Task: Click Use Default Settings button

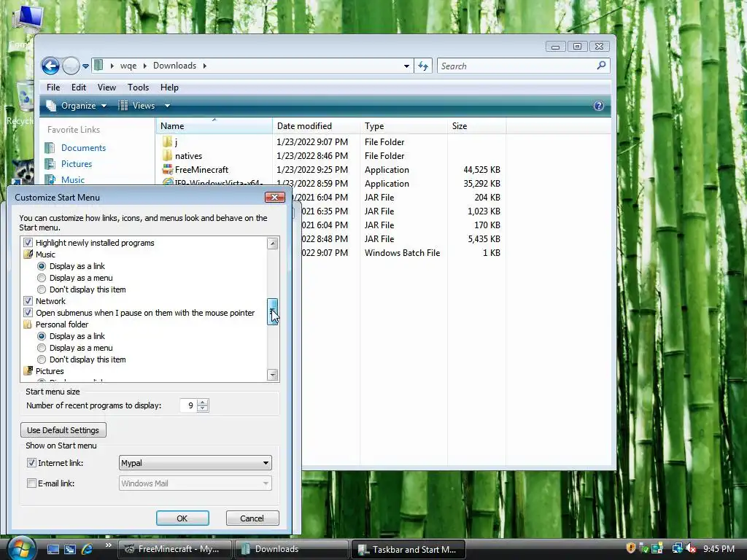Action: point(63,430)
